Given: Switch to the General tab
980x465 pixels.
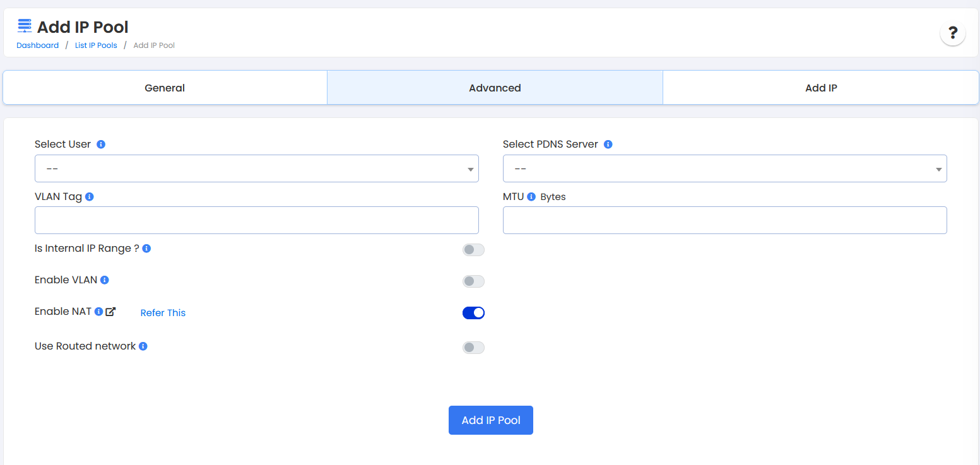Looking at the screenshot, I should click(165, 88).
